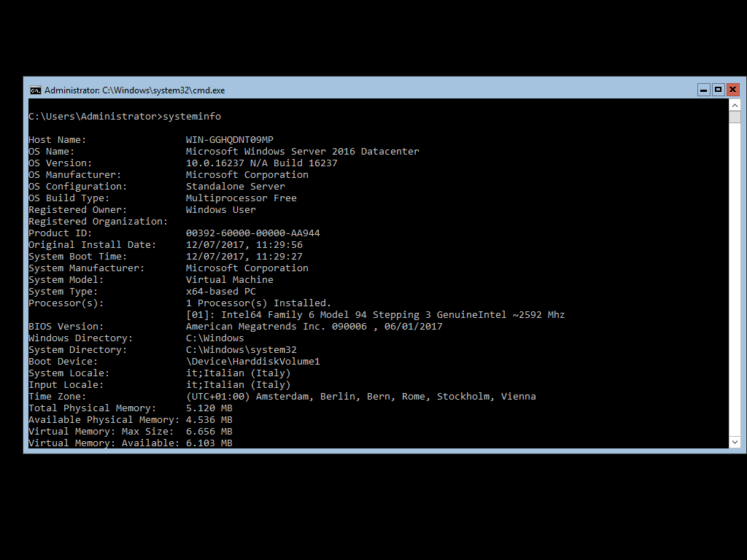The height and width of the screenshot is (560, 747).
Task: Click registered owner 'Windows User'
Action: point(220,210)
